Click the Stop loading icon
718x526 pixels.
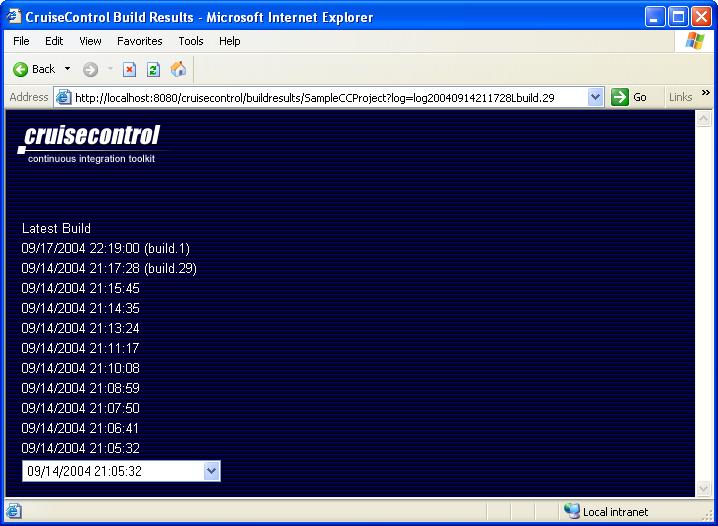[130, 70]
